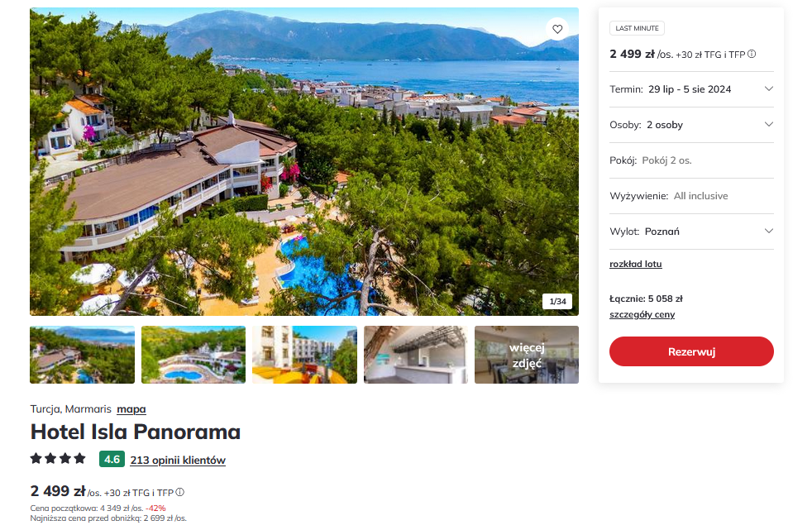Open 213 opinii klientów reviews
This screenshot has height=530, width=812.
[178, 460]
